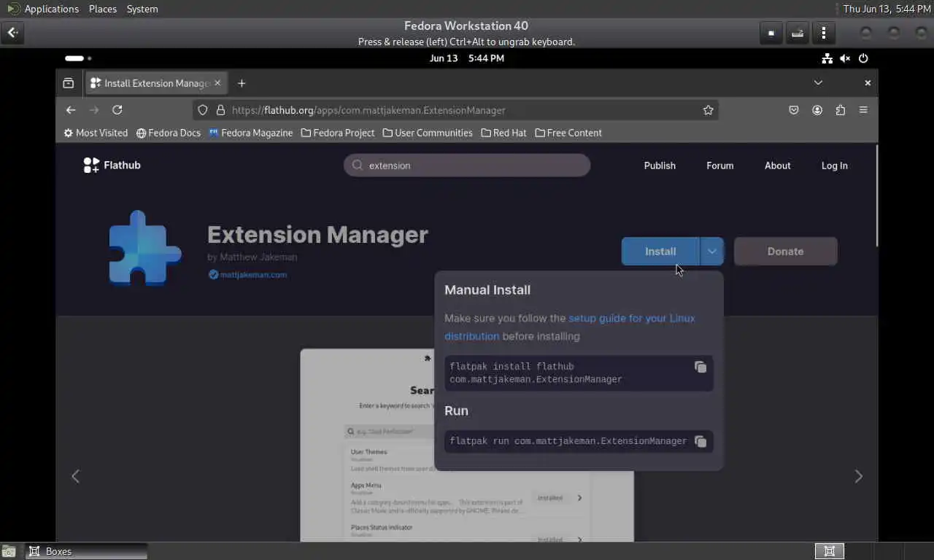This screenshot has height=560, width=934.
Task: Open the Places menu
Action: [x=103, y=9]
